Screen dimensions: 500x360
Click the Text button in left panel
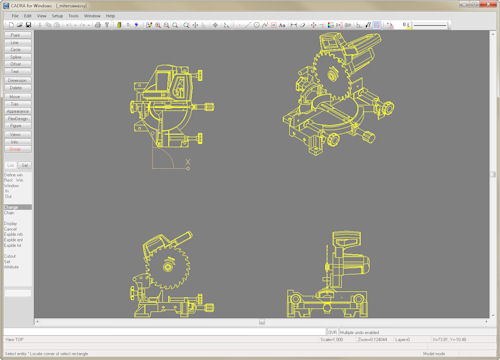click(18, 71)
